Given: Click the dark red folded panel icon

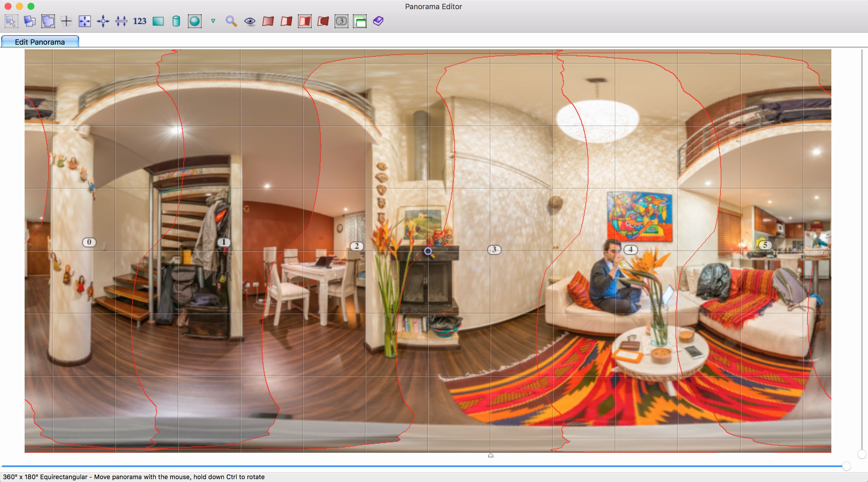Looking at the screenshot, I should click(x=323, y=21).
